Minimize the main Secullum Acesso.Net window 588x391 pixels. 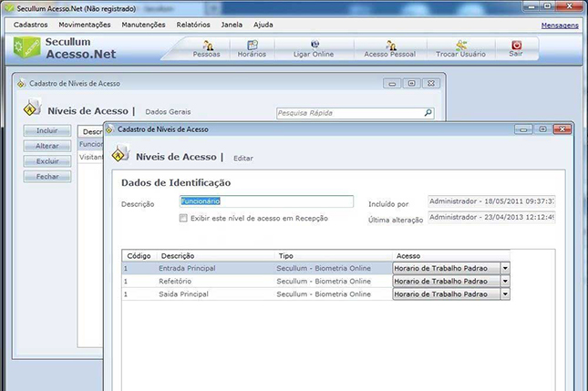pos(531,6)
